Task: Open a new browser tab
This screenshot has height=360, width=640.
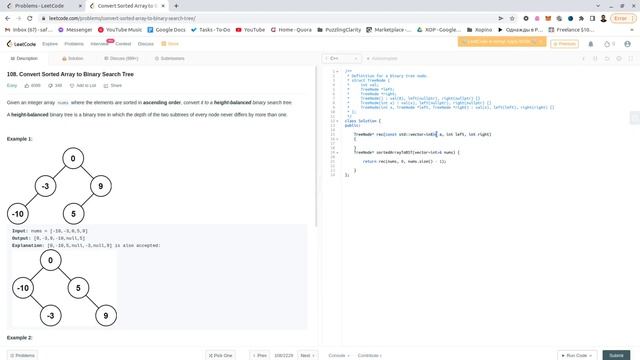Action: (176, 6)
